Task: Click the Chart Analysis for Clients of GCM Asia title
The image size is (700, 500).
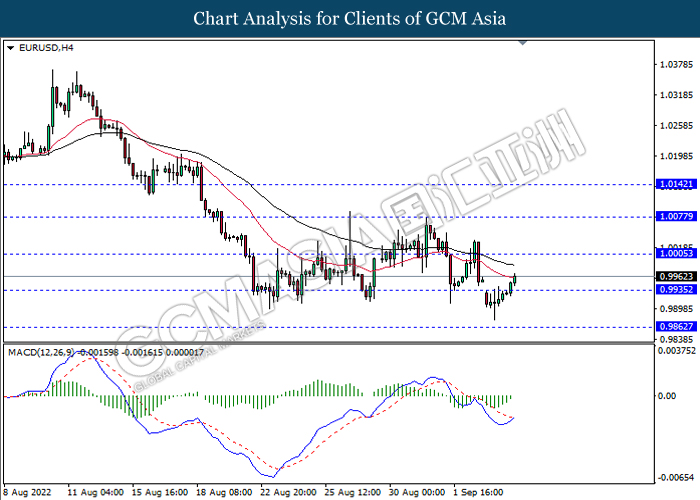Action: click(x=350, y=18)
